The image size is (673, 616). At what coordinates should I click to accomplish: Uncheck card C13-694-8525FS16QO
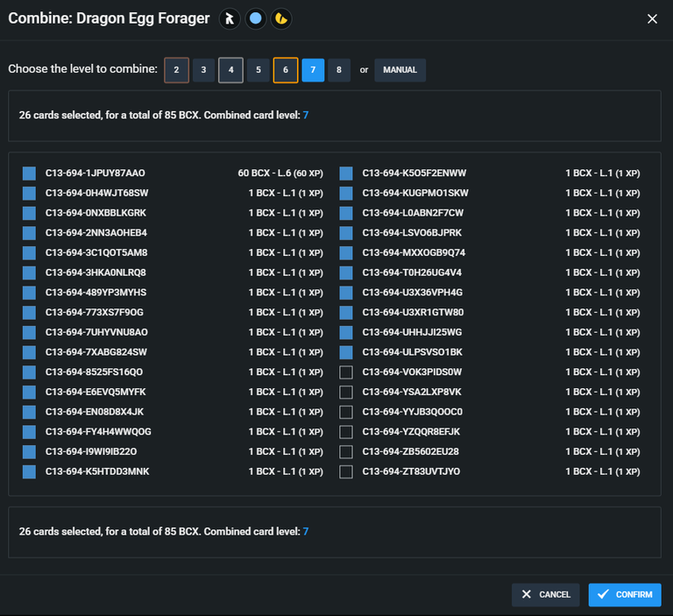click(29, 372)
